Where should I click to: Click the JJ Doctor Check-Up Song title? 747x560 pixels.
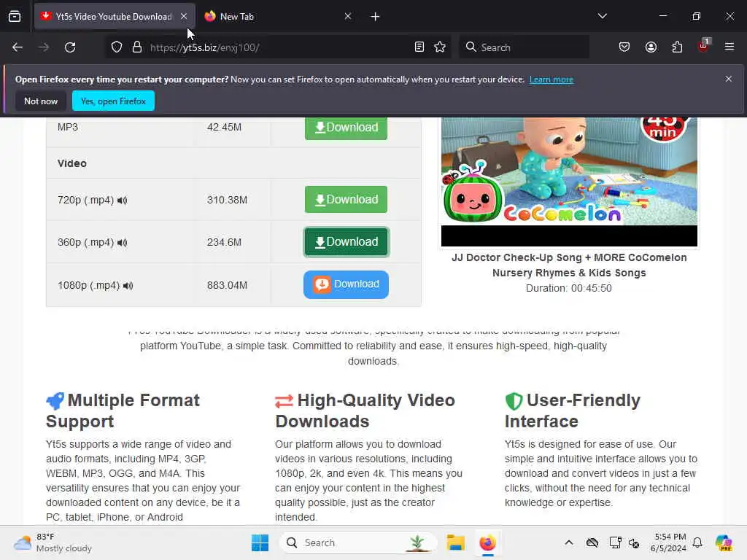click(x=569, y=265)
